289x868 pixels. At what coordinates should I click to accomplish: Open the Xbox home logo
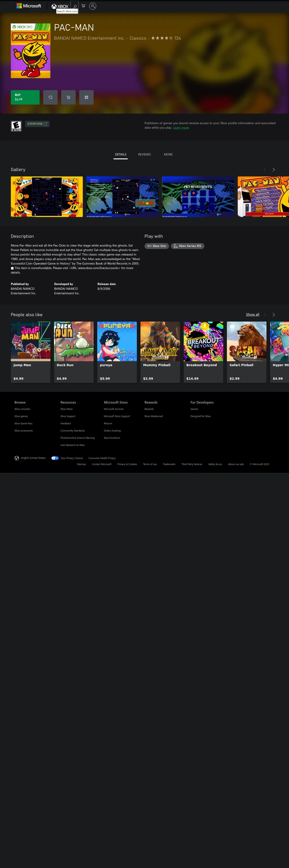tap(60, 6)
